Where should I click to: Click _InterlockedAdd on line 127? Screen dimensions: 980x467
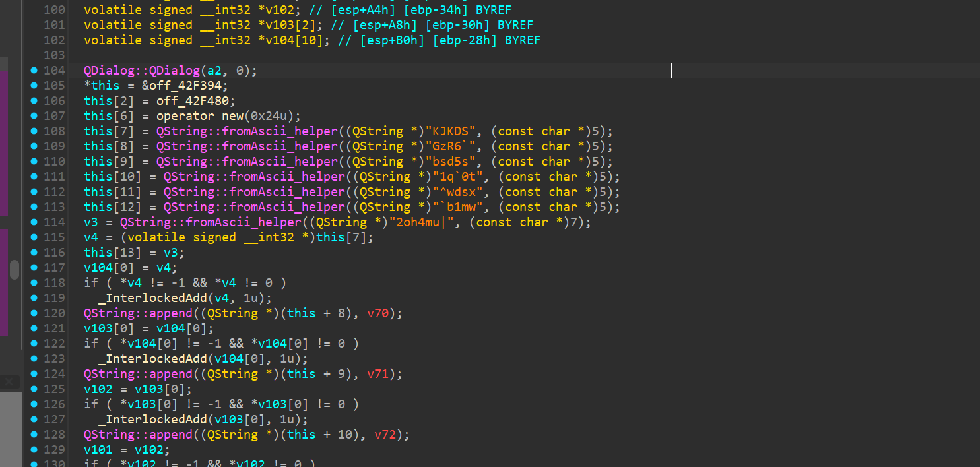tap(152, 420)
